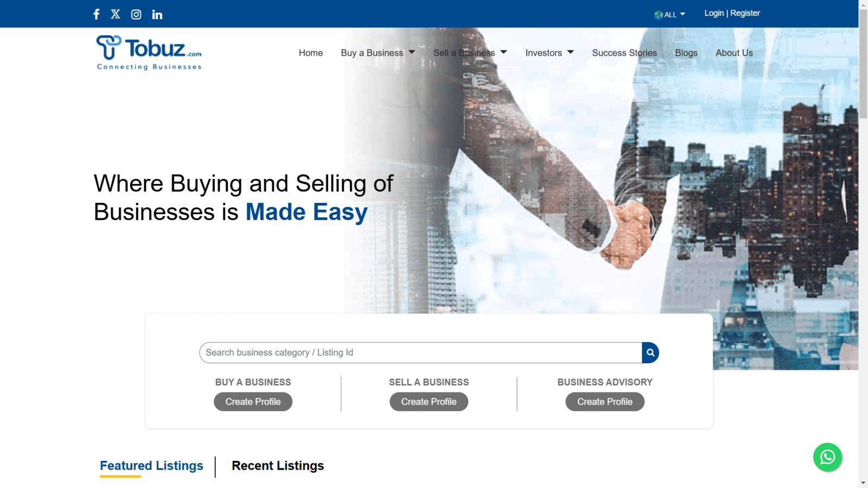This screenshot has width=868, height=488.
Task: Click the magnifier search button
Action: click(x=650, y=352)
